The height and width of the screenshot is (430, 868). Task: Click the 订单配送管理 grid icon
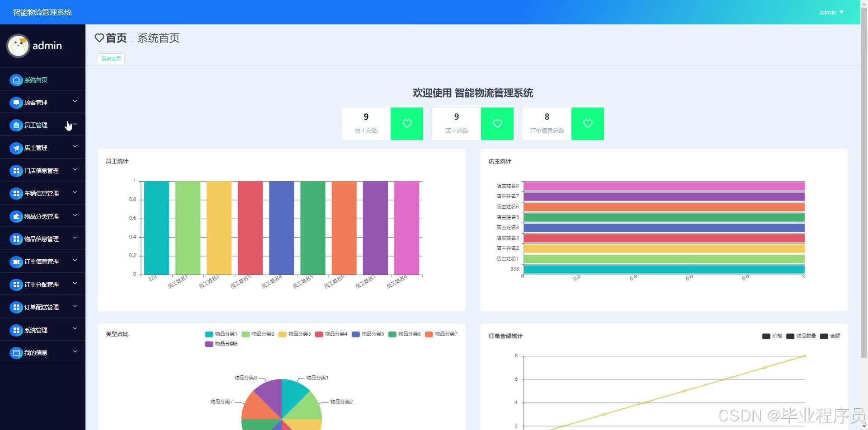tap(16, 307)
